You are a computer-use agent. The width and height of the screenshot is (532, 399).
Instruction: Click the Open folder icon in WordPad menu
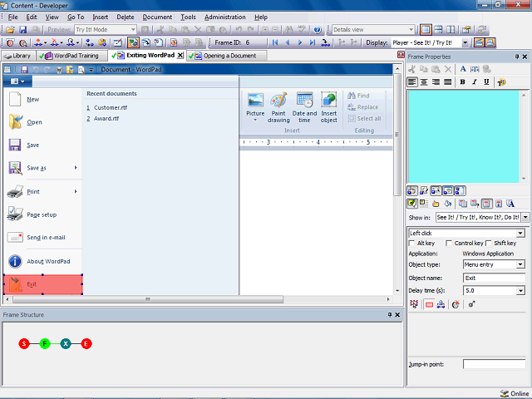tap(16, 122)
